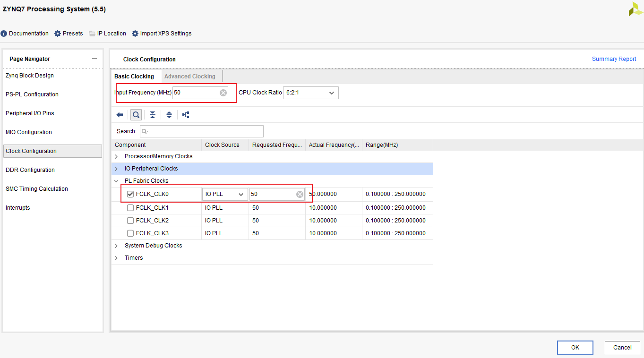Open the Interrupts page
This screenshot has height=358, width=644.
[x=18, y=208]
